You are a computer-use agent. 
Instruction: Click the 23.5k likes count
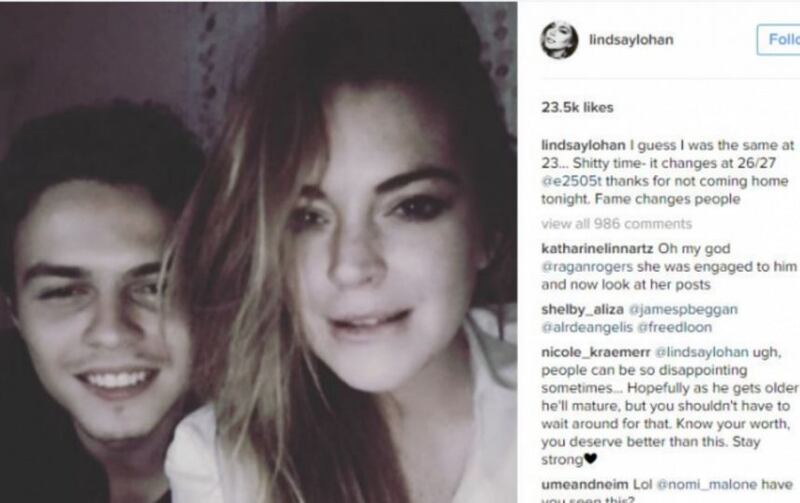tap(577, 107)
